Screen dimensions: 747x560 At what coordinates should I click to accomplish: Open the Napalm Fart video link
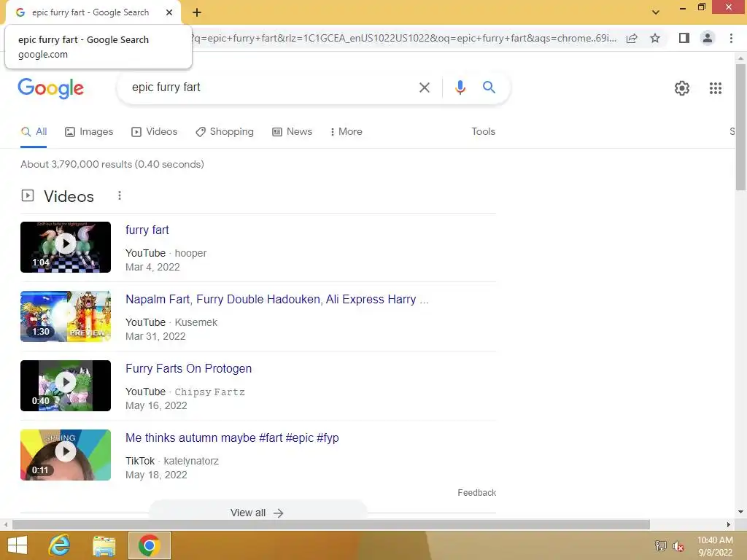click(x=276, y=300)
